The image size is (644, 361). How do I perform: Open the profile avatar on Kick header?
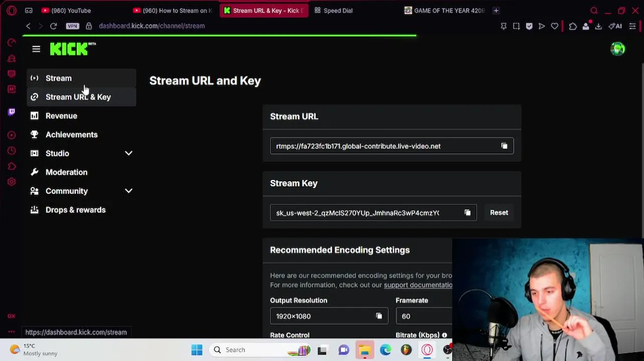pos(617,49)
